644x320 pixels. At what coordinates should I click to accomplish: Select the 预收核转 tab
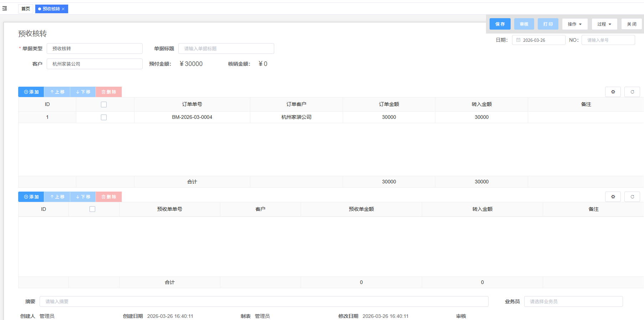pos(51,9)
